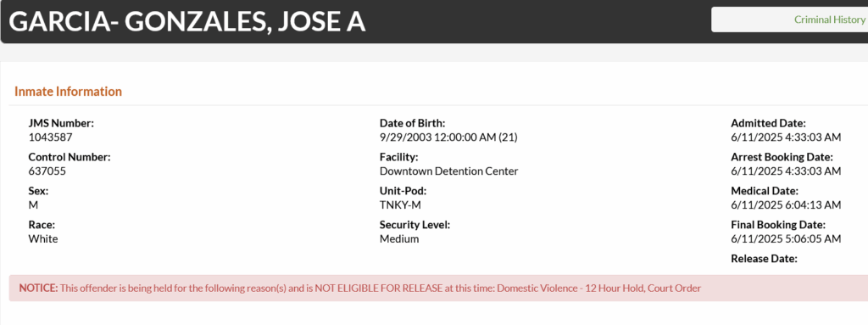
Task: Select the Medical Date value
Action: click(786, 205)
